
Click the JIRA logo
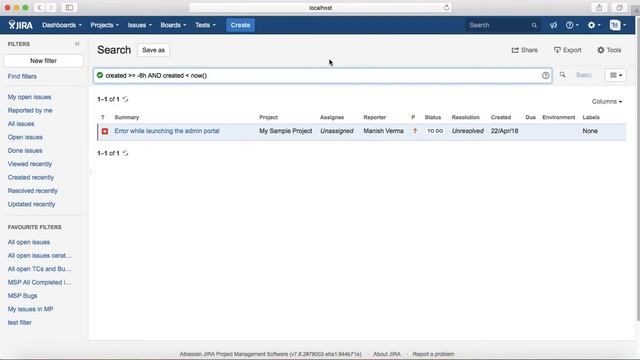tap(20, 25)
